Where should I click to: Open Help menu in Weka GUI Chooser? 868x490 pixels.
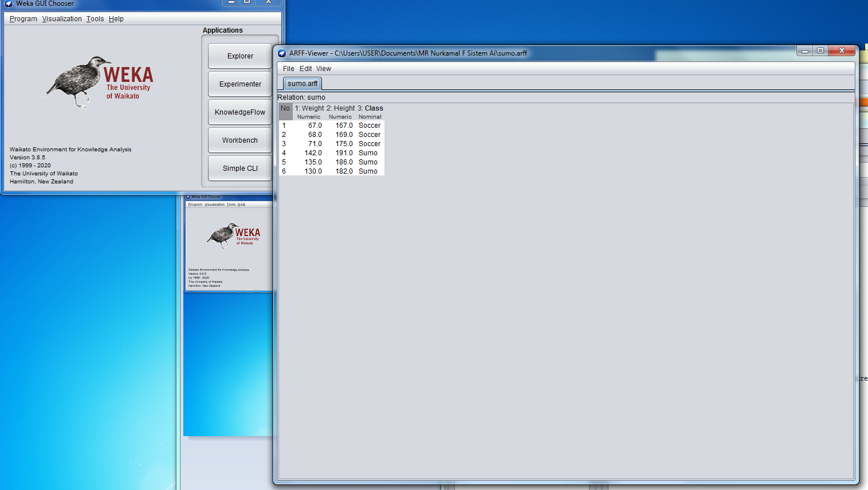point(116,19)
